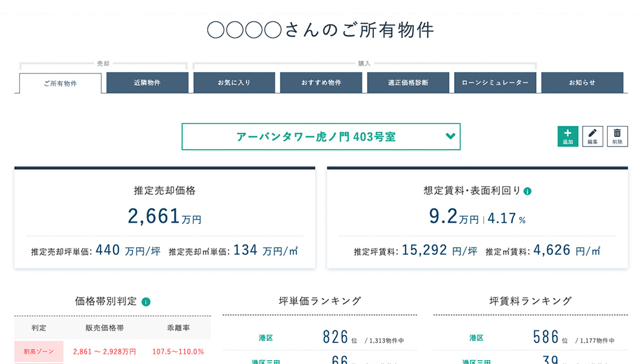The image size is (642, 364).
Task: Click info icon next to 想定賃料・表面利回り
Action: (527, 191)
